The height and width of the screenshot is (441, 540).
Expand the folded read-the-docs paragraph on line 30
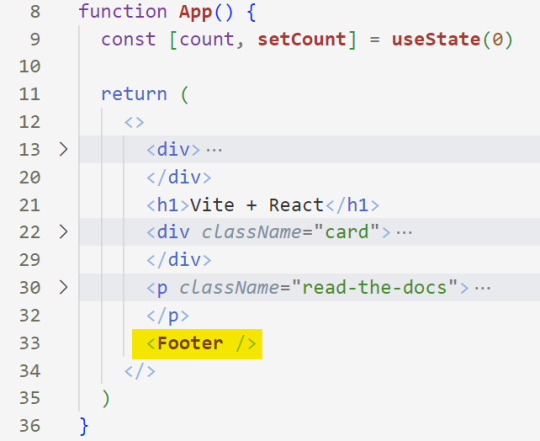(x=63, y=287)
